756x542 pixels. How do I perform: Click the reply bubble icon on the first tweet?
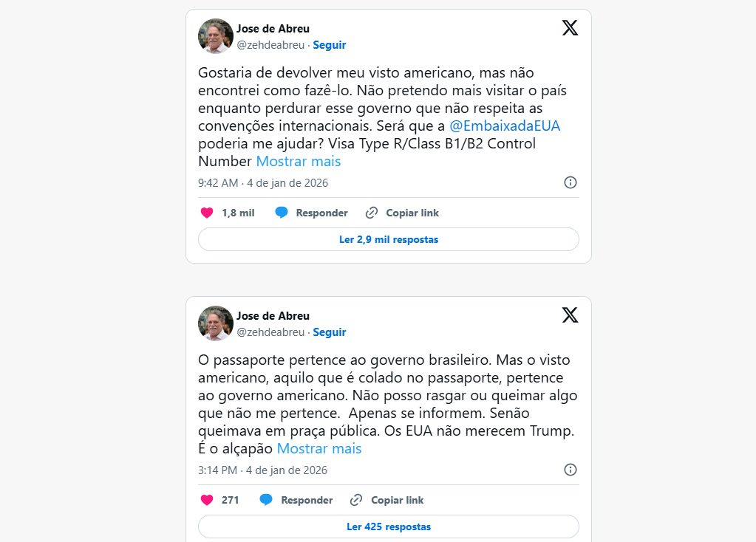tap(282, 213)
